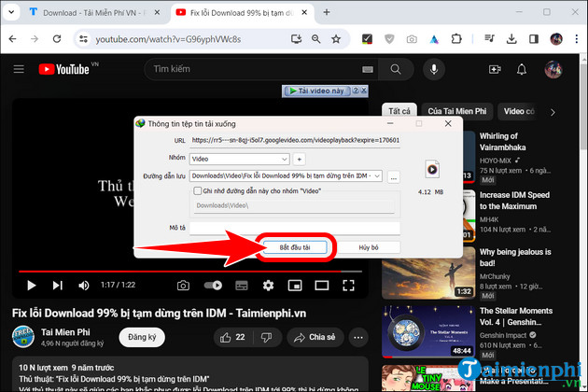The image size is (588, 392).
Task: Add a new group with plus button
Action: [300, 159]
